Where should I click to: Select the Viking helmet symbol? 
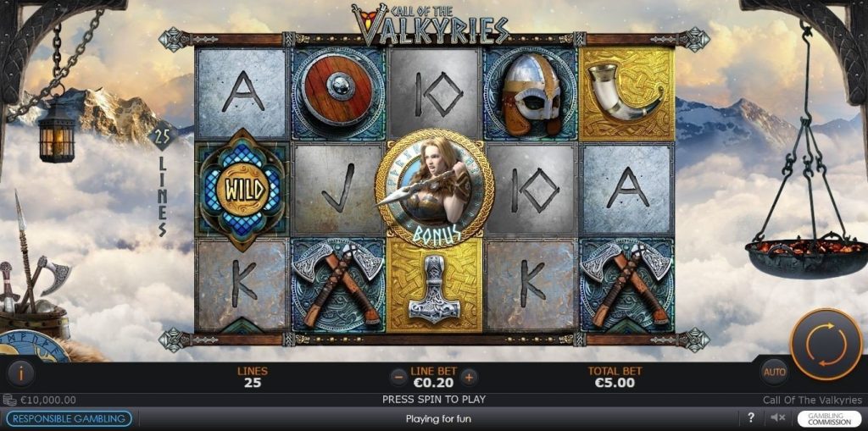531,93
